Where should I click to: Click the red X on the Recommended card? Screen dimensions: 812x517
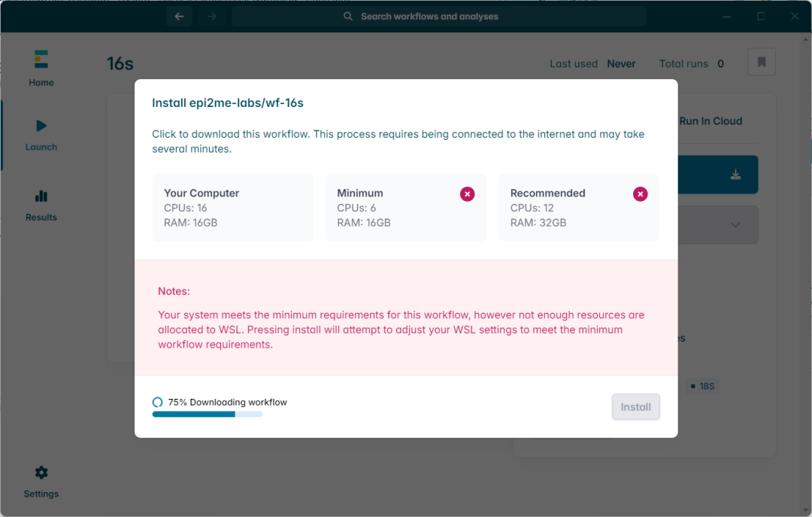click(x=640, y=194)
